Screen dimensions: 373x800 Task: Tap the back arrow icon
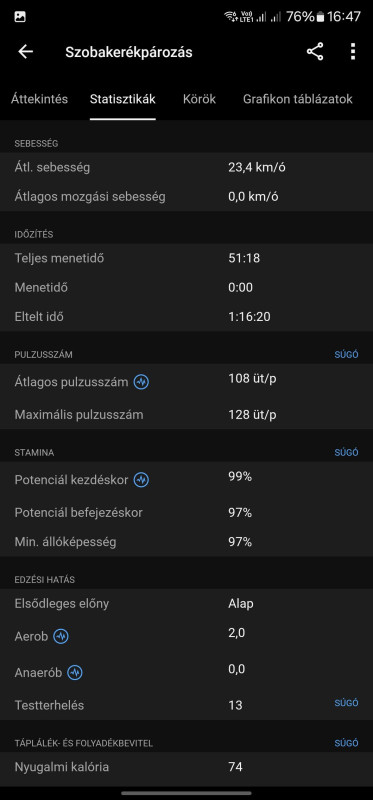(x=25, y=52)
